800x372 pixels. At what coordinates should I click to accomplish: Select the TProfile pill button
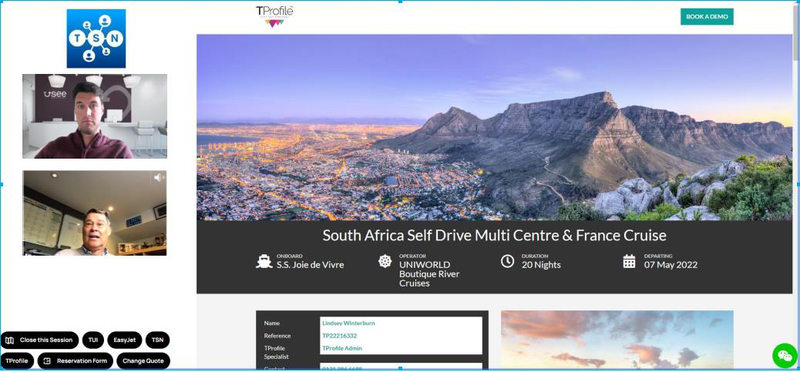(x=17, y=361)
